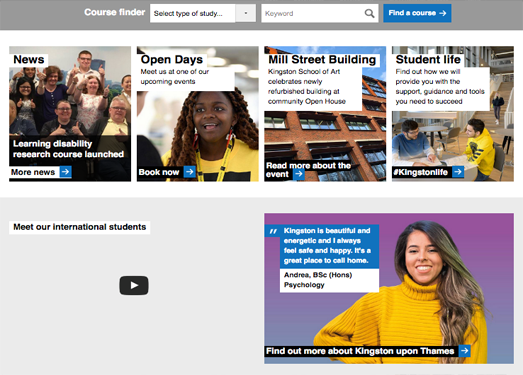The width and height of the screenshot is (523, 375).
Task: Open the Select type of study dropdown
Action: click(203, 13)
